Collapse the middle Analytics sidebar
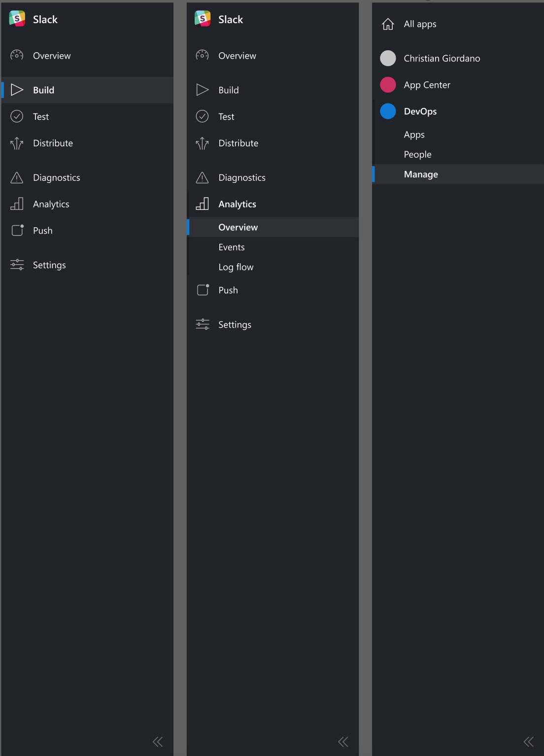The image size is (544, 756). (343, 742)
